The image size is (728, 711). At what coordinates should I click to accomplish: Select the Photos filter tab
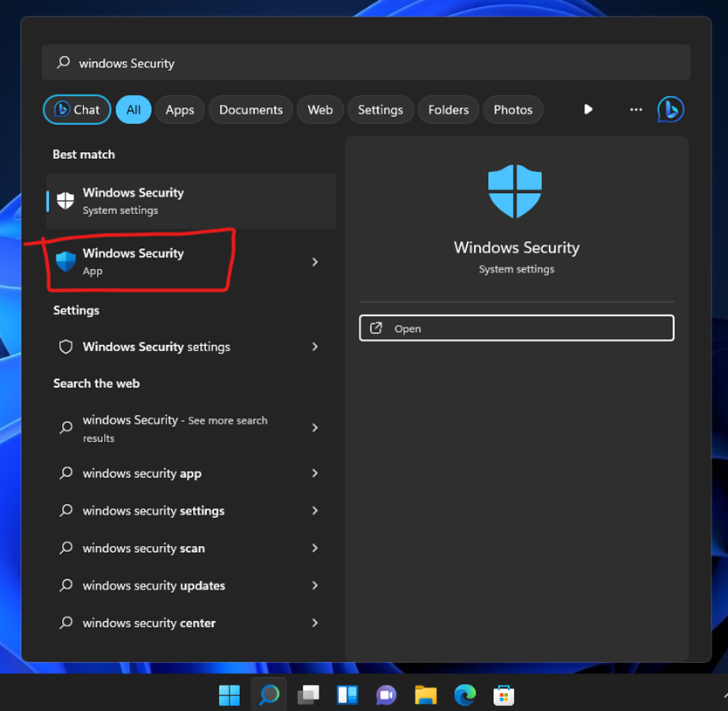tap(512, 110)
